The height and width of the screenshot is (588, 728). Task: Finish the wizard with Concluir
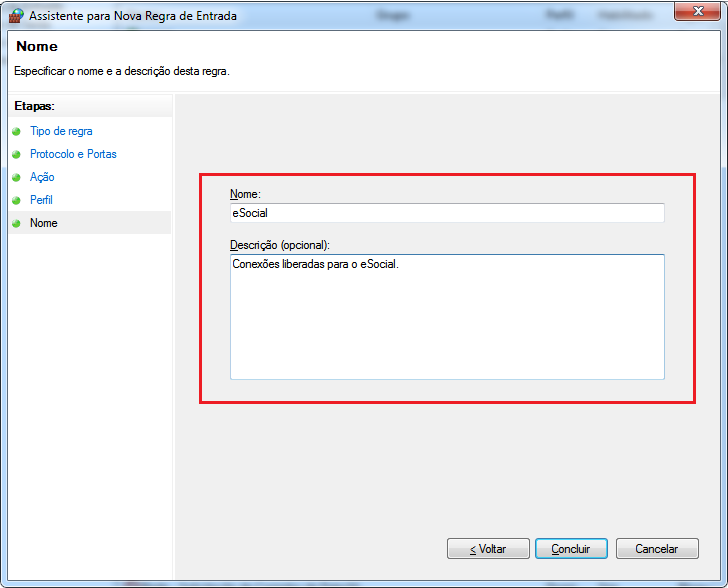point(571,549)
